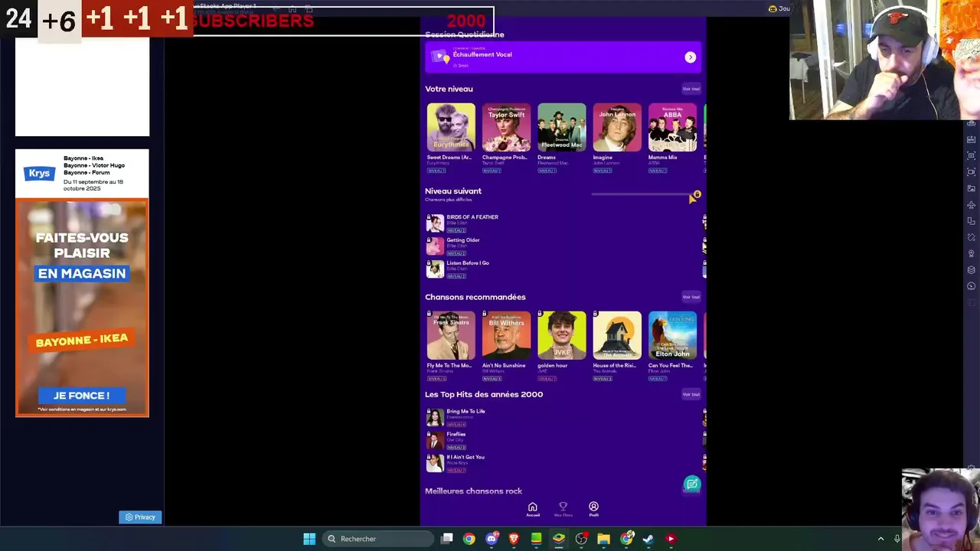Click the lock on Niveau suivant progress bar
980x551 pixels.
(x=697, y=194)
